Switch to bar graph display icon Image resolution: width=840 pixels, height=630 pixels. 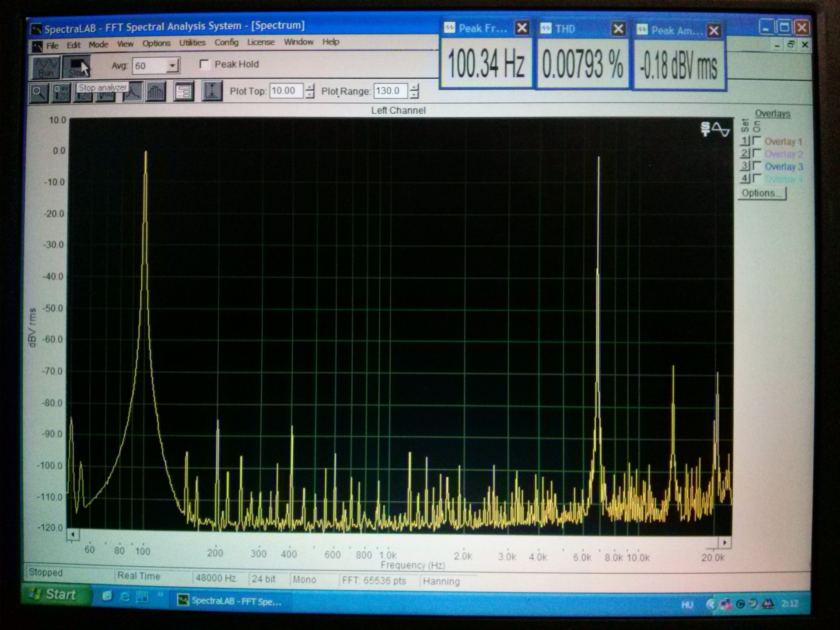(x=155, y=92)
